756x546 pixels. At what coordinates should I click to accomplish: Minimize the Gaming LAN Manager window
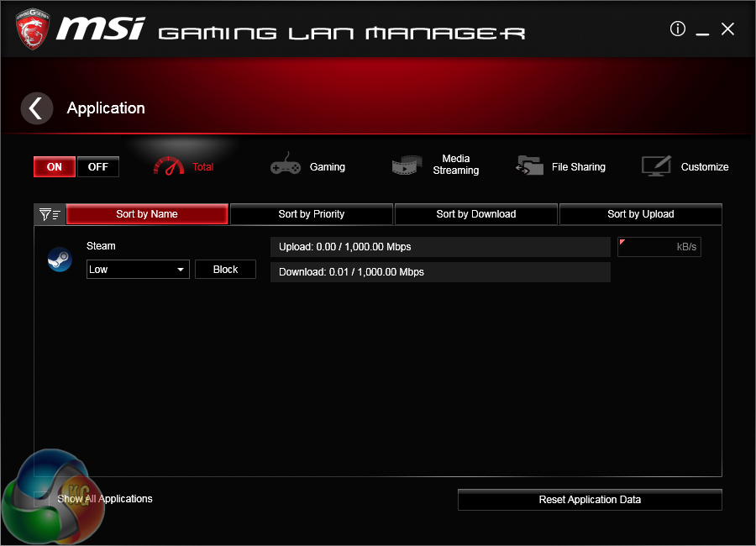702,34
